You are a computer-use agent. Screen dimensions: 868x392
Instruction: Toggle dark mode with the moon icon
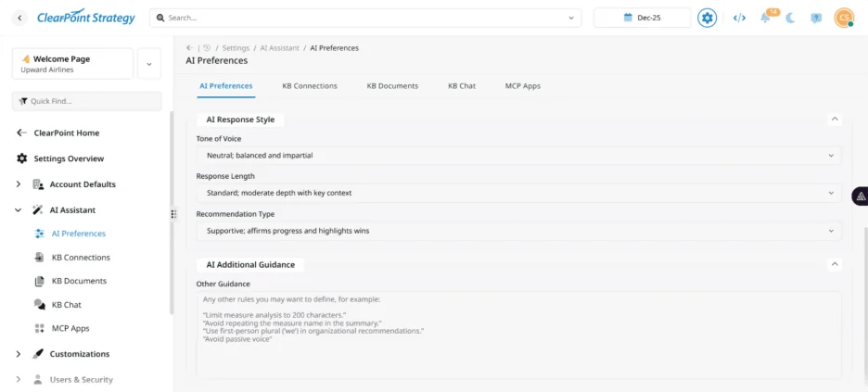tap(790, 19)
